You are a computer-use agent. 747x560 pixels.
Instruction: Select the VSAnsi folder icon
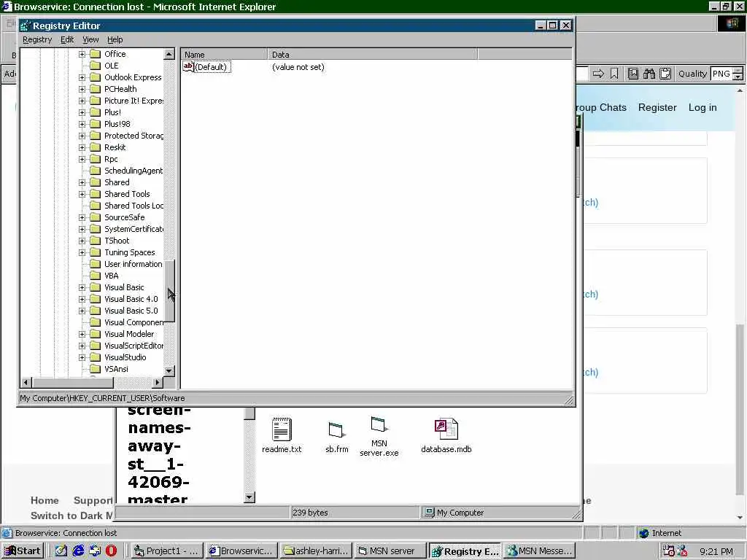click(x=96, y=369)
